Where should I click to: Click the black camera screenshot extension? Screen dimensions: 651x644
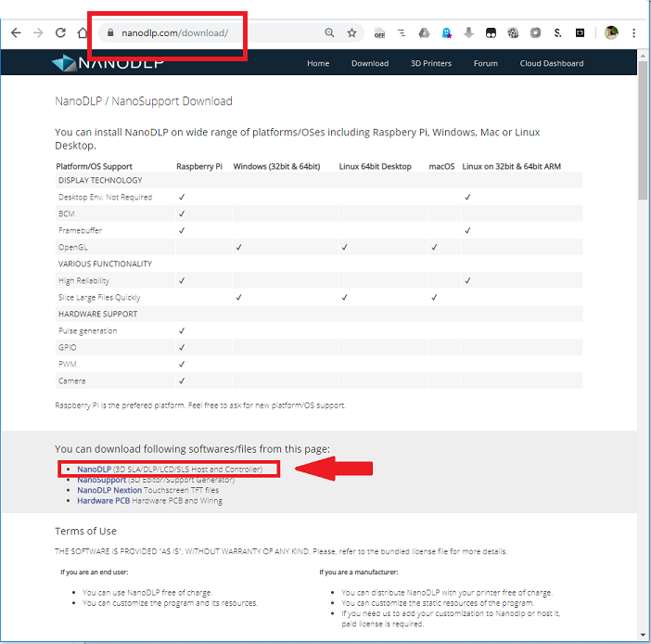(580, 32)
